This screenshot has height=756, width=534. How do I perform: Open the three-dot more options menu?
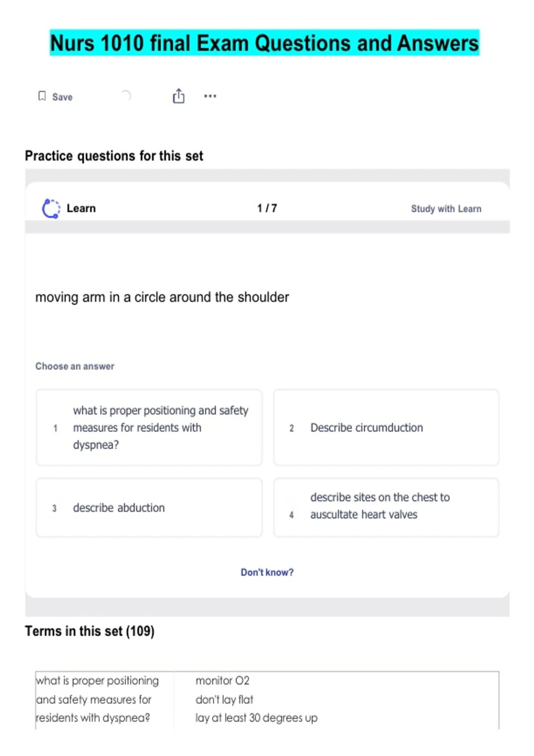pos(210,96)
